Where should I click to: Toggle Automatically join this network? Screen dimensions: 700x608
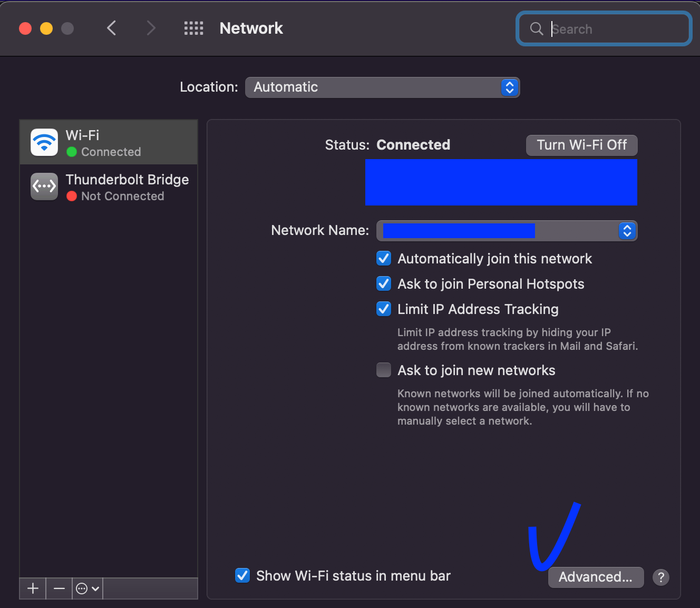click(384, 259)
